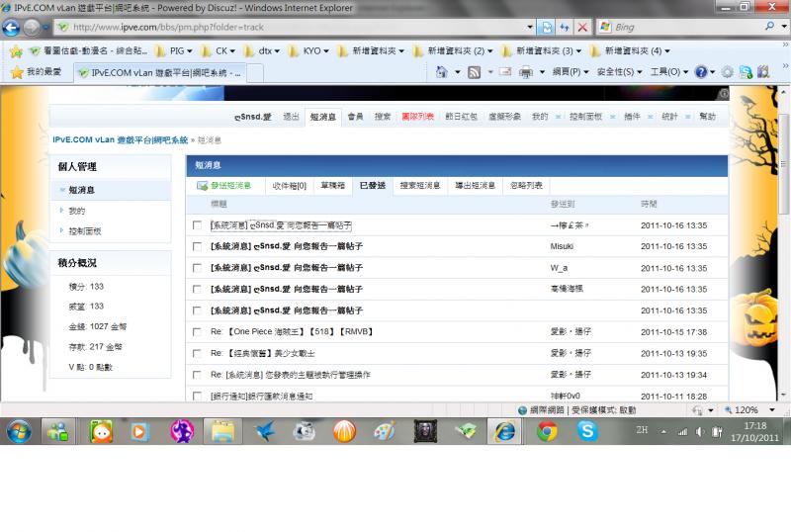Expand the 安全性(S) dropdown menu
This screenshot has height=532, width=791.
pyautogui.click(x=620, y=72)
